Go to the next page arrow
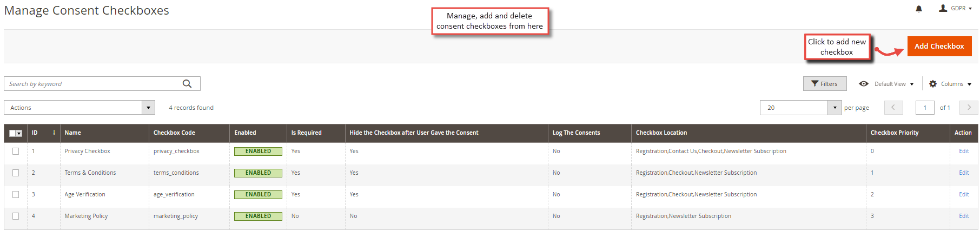The width and height of the screenshot is (980, 231). point(969,108)
